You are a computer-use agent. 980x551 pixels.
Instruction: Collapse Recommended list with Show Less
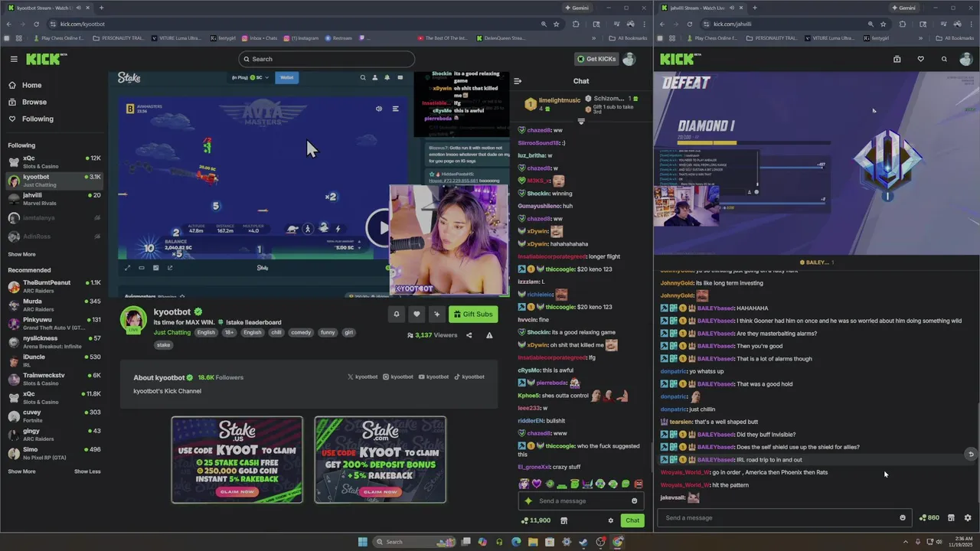pos(87,471)
